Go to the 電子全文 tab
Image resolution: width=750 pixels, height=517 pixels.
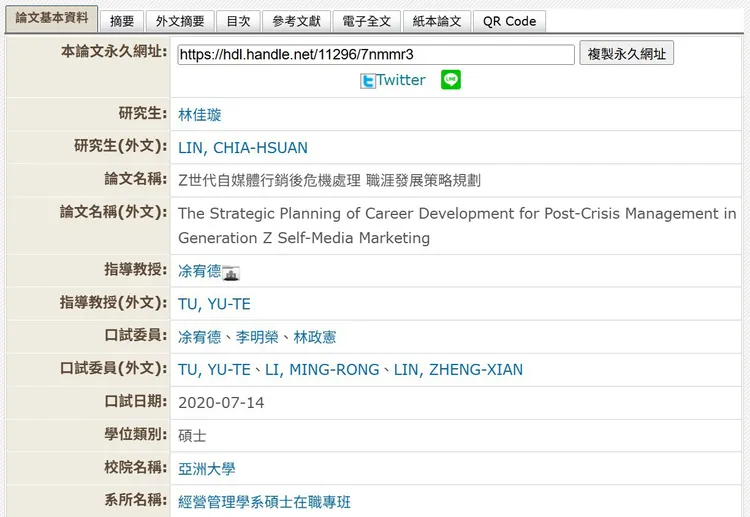(367, 22)
